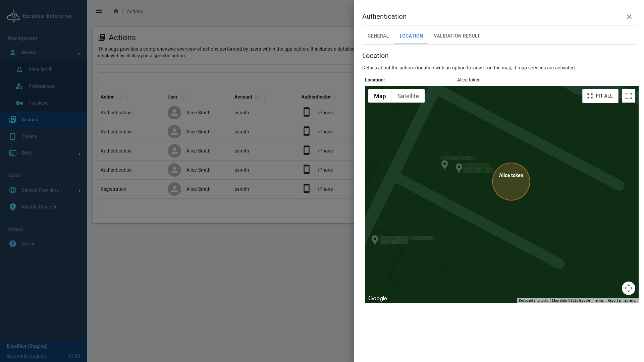The width and height of the screenshot is (644, 362).
Task: Switch map to Satellite view
Action: point(408,96)
